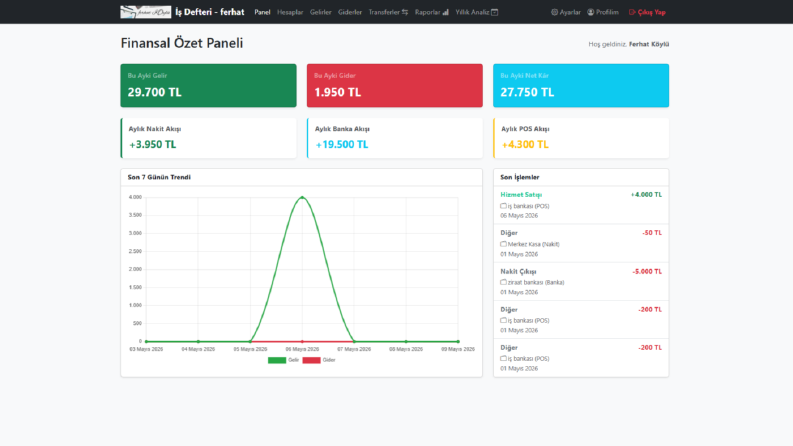Click the 1.950 TL expense value
This screenshot has width=793, height=446.
click(337, 92)
